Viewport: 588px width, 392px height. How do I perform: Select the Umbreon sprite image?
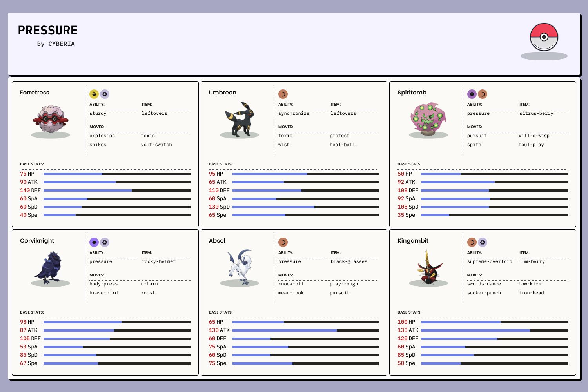coord(240,119)
